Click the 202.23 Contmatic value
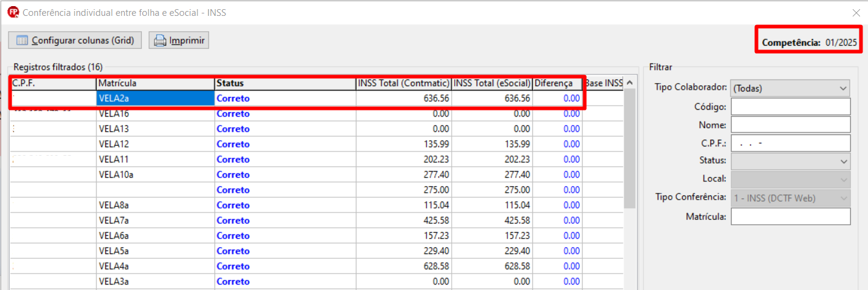The width and height of the screenshot is (868, 290). tap(436, 159)
